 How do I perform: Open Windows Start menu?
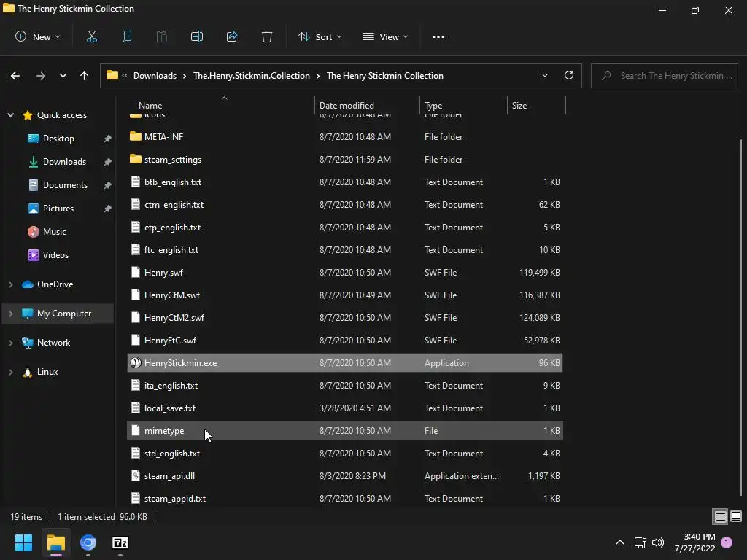[23, 542]
